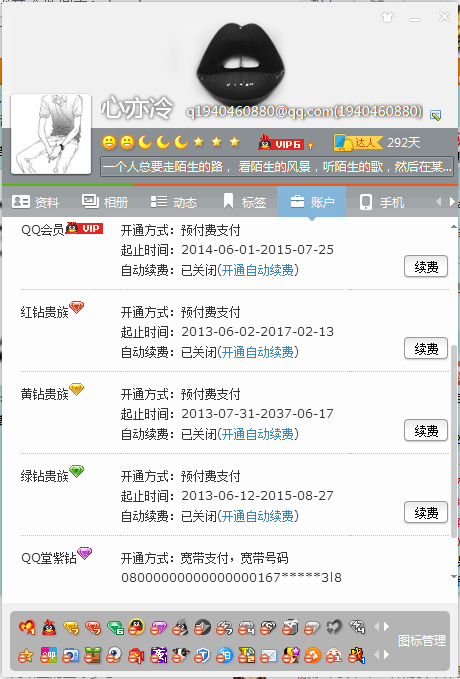Enable auto-renew for 黄钻贵族 via 开通自动续费

pyautogui.click(x=257, y=434)
